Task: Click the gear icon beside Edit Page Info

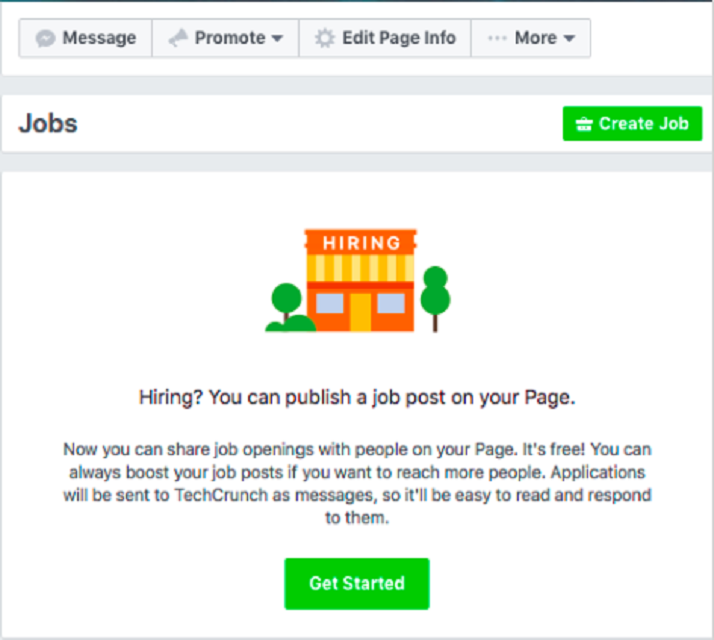Action: [x=325, y=38]
